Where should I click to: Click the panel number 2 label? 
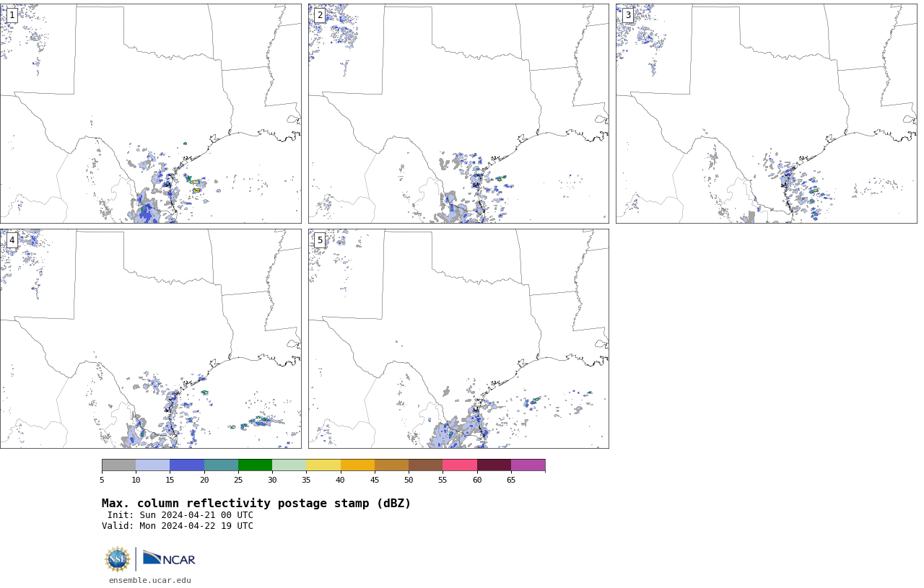pos(320,15)
